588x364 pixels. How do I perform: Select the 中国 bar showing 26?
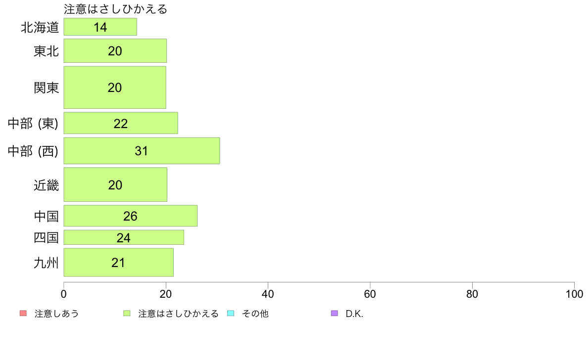point(131,216)
